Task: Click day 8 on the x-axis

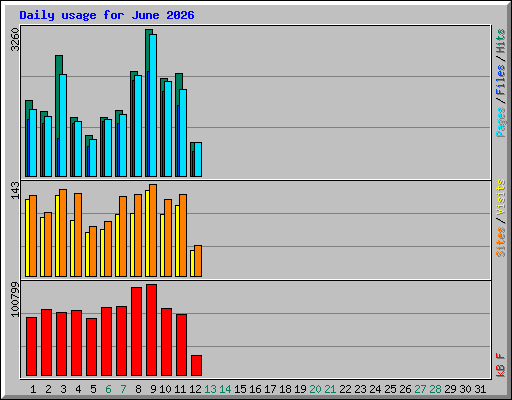Action: click(138, 389)
